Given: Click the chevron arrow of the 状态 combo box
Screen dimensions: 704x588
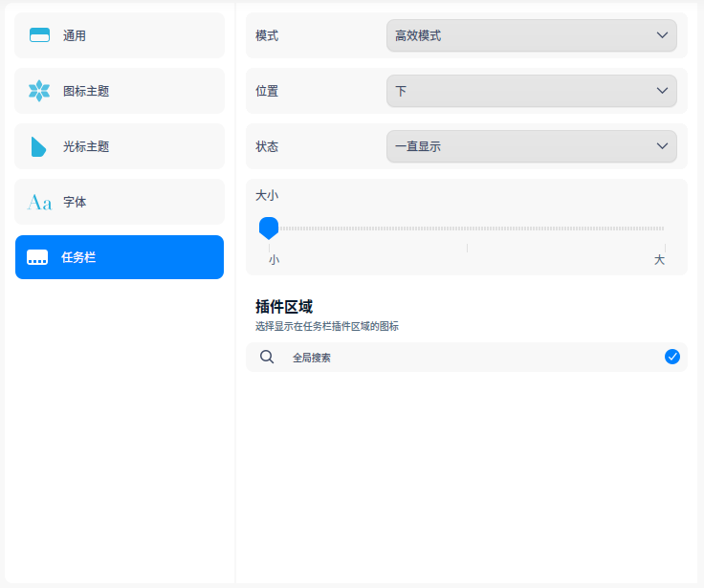Looking at the screenshot, I should [662, 146].
